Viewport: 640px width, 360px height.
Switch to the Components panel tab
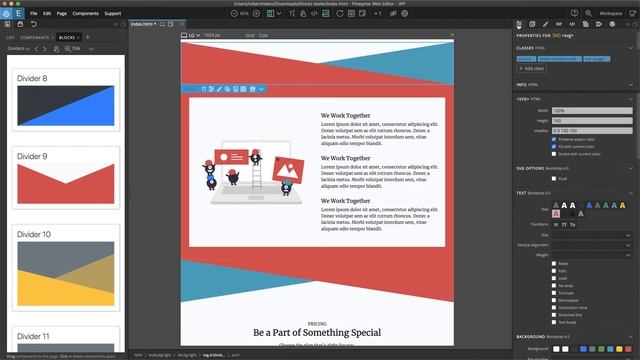(x=35, y=38)
